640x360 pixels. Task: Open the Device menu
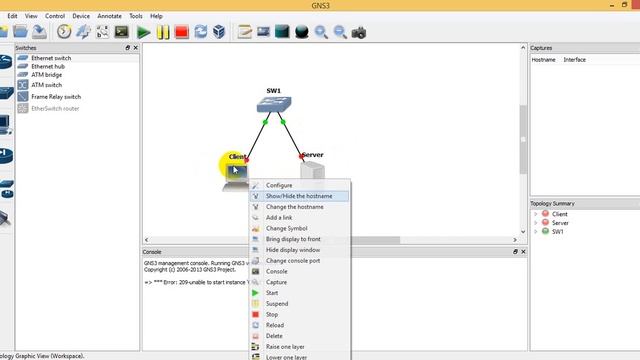point(81,16)
